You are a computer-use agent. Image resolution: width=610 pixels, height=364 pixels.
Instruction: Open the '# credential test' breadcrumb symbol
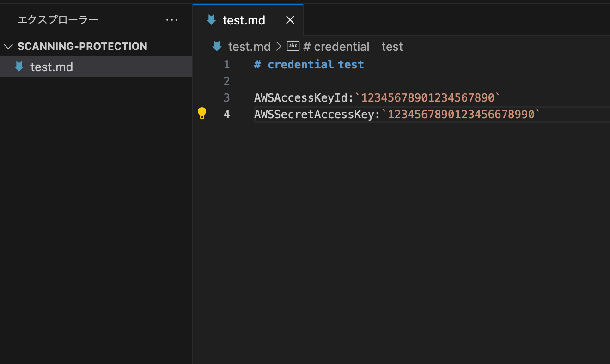tap(353, 47)
